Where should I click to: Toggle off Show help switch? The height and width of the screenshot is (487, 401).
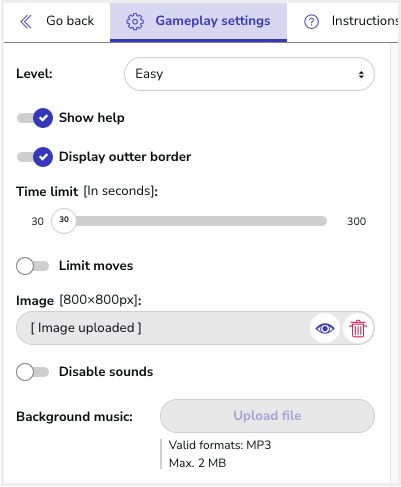[x=35, y=118]
